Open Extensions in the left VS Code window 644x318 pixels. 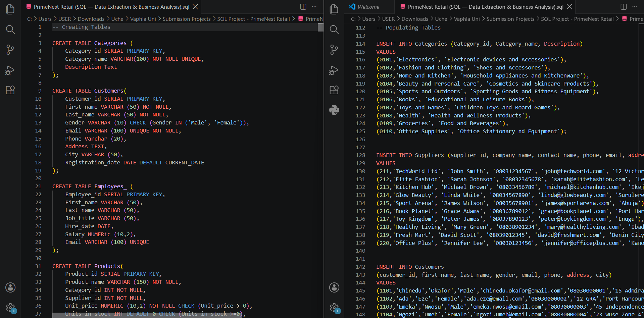point(10,90)
